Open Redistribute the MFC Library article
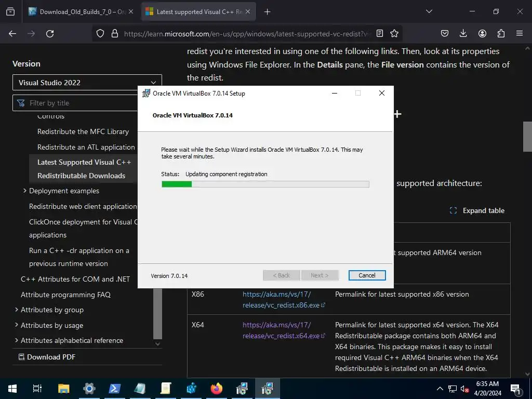The image size is (532, 399). 83,131
